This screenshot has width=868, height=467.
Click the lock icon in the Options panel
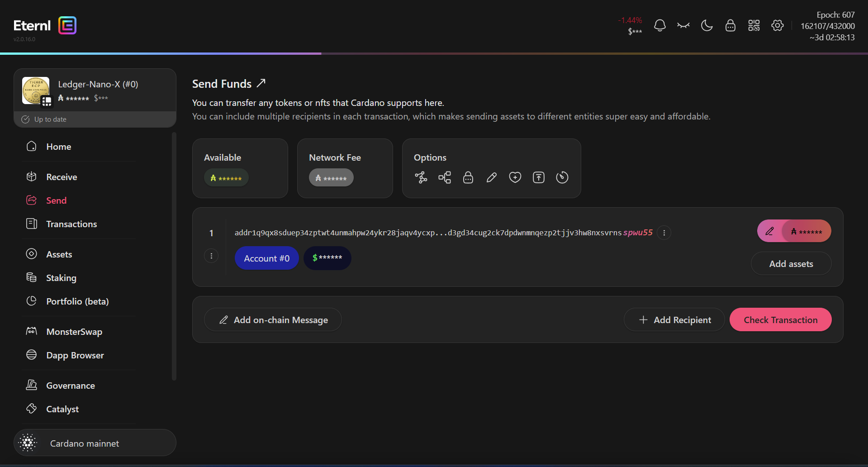click(468, 177)
